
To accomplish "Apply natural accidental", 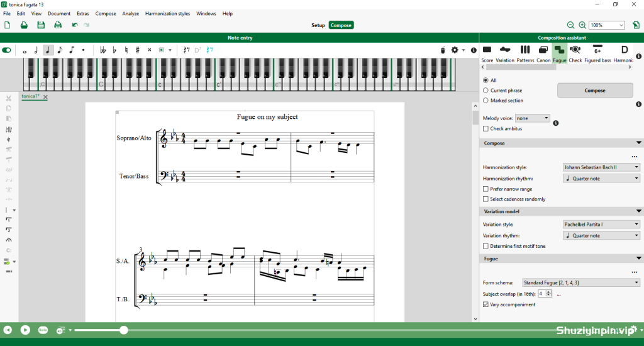I will [x=126, y=50].
